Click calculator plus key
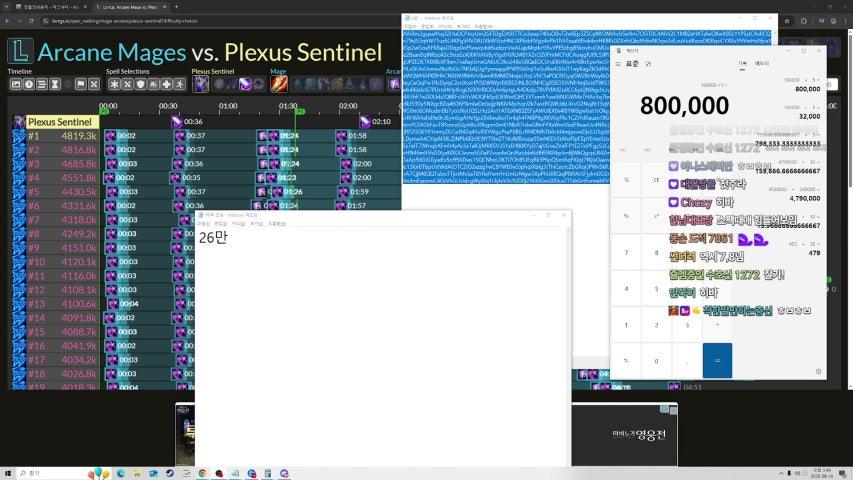This screenshot has width=853, height=480. click(x=717, y=325)
